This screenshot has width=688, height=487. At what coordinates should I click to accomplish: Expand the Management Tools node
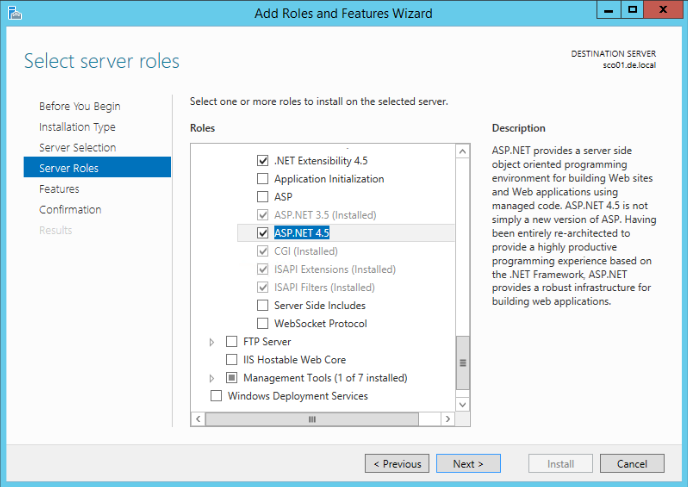212,378
